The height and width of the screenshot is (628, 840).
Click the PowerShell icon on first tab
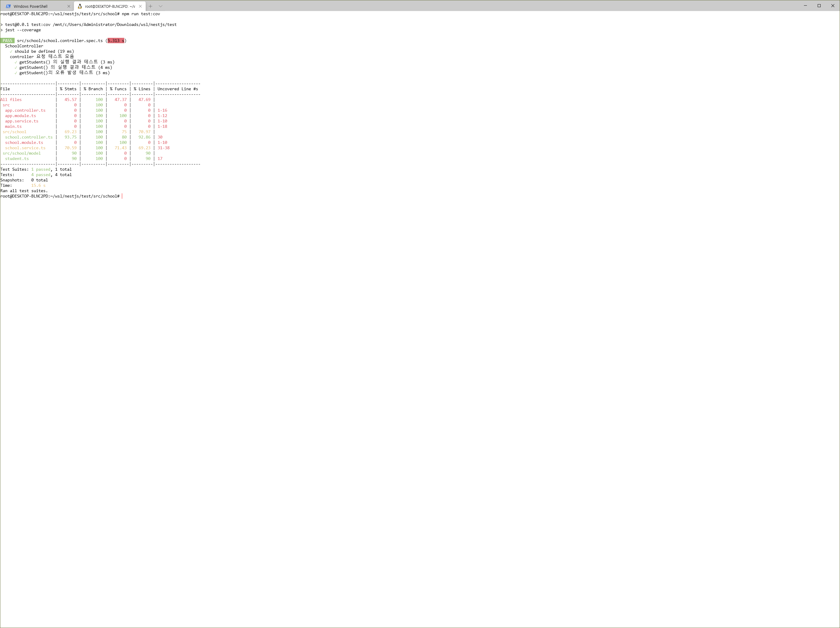pyautogui.click(x=8, y=6)
